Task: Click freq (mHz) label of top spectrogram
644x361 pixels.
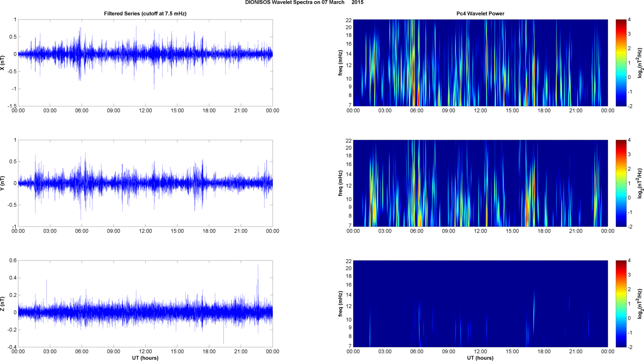Action: click(x=340, y=63)
